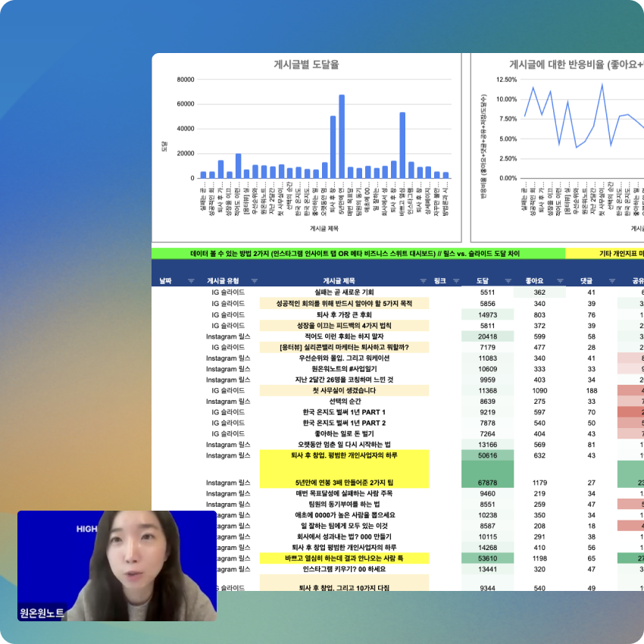Open the 도달 column filter dropdown
This screenshot has height=644, width=644.
click(x=508, y=281)
